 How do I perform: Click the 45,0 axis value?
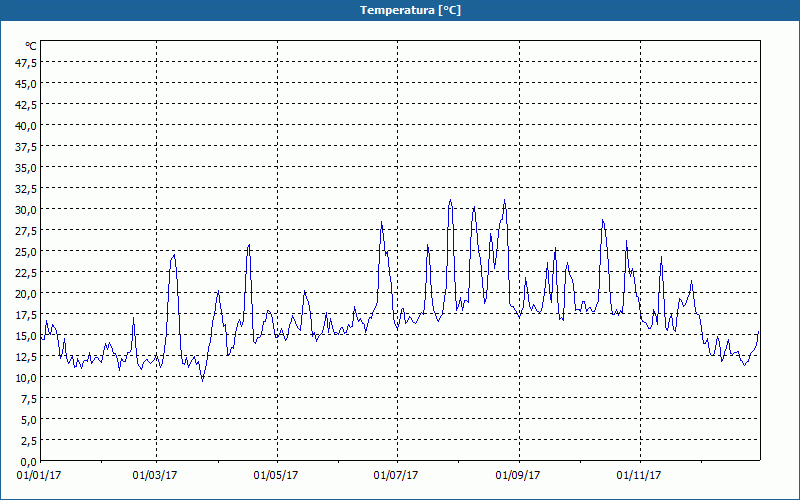pyautogui.click(x=26, y=84)
